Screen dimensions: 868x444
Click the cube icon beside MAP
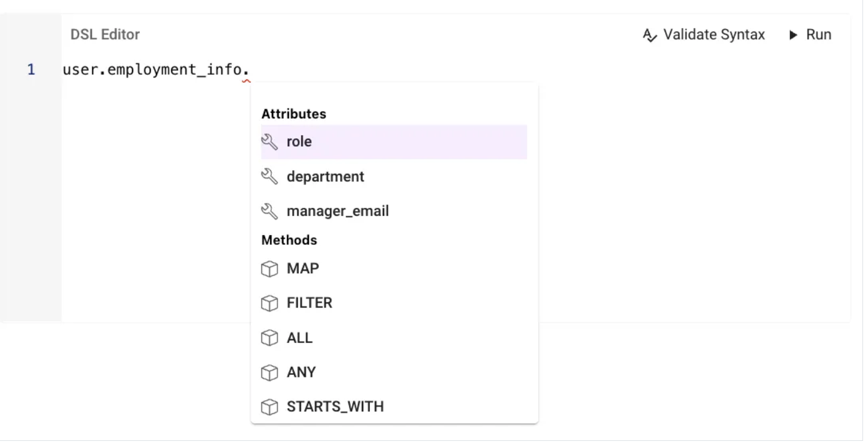[269, 269]
